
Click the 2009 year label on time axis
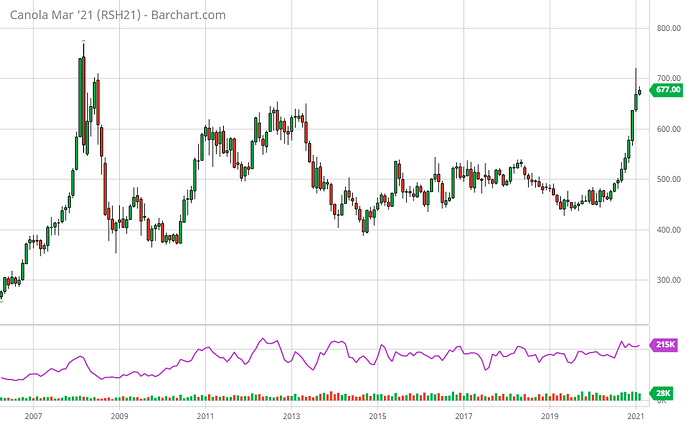(x=119, y=414)
